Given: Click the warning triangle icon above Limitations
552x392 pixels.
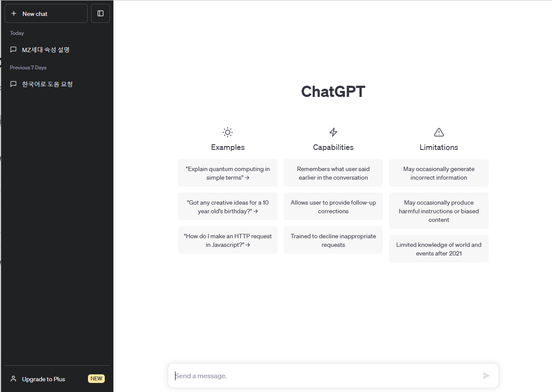Looking at the screenshot, I should [439, 132].
